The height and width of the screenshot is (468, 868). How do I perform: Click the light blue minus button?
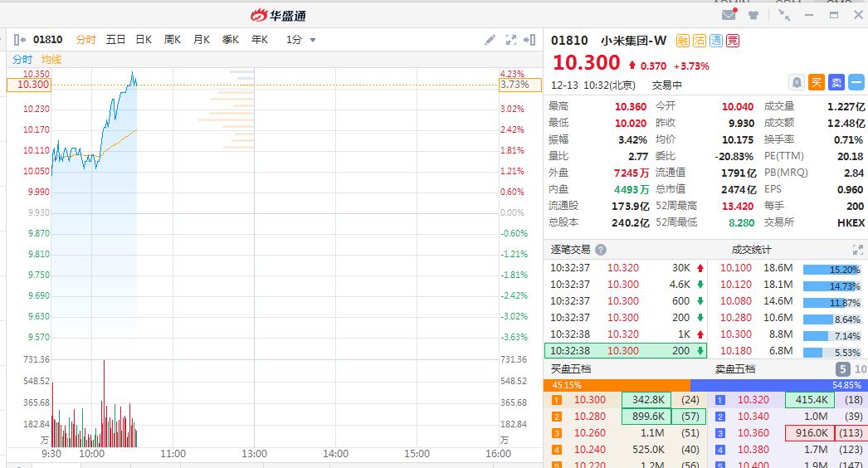[856, 82]
